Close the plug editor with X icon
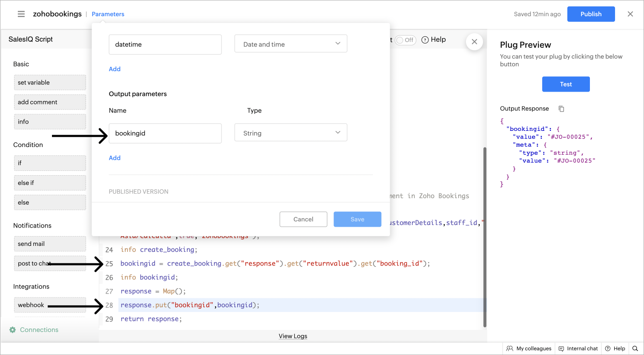The width and height of the screenshot is (644, 355). (630, 14)
